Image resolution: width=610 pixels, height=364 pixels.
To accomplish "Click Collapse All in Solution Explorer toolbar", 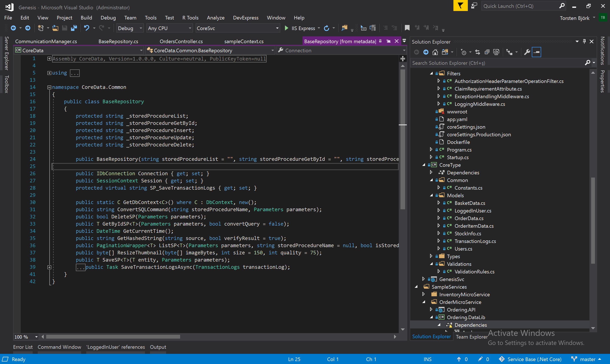I will point(487,52).
